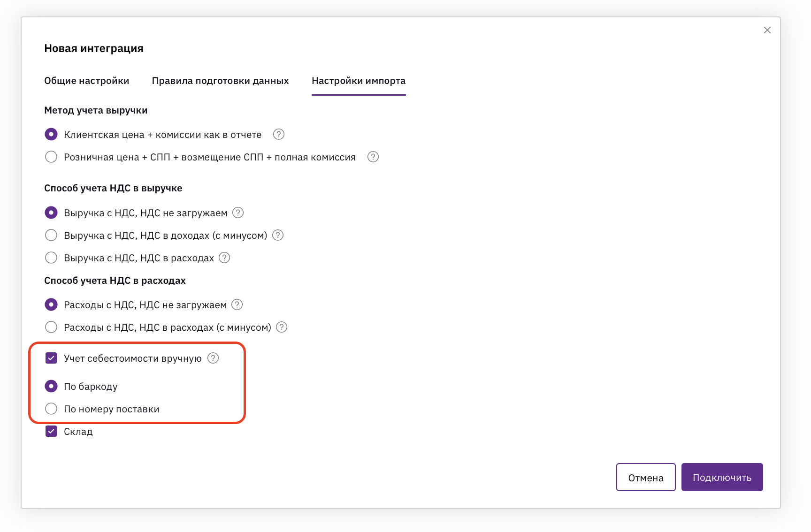Click help icon beside 'Розничная цена + СПП'
Image resolution: width=811 pixels, height=532 pixels.
373,157
